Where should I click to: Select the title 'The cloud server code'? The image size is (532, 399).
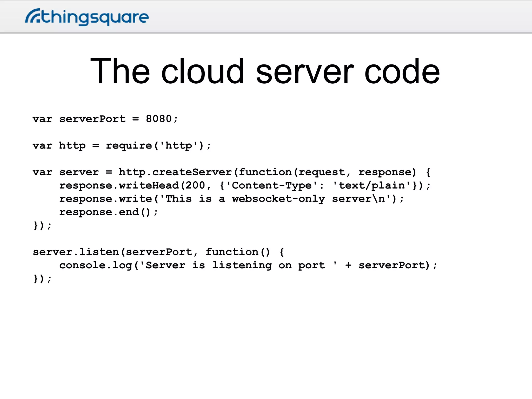[x=265, y=71]
